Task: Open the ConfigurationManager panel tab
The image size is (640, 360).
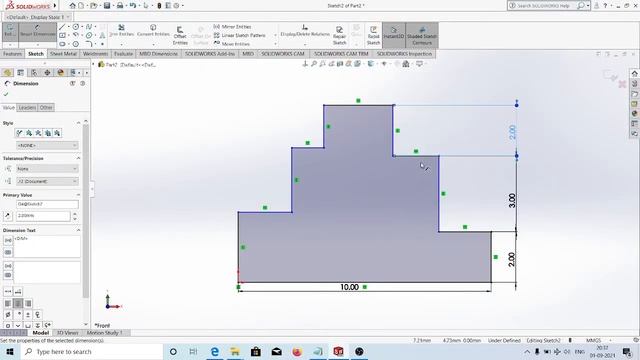Action: 34,73
